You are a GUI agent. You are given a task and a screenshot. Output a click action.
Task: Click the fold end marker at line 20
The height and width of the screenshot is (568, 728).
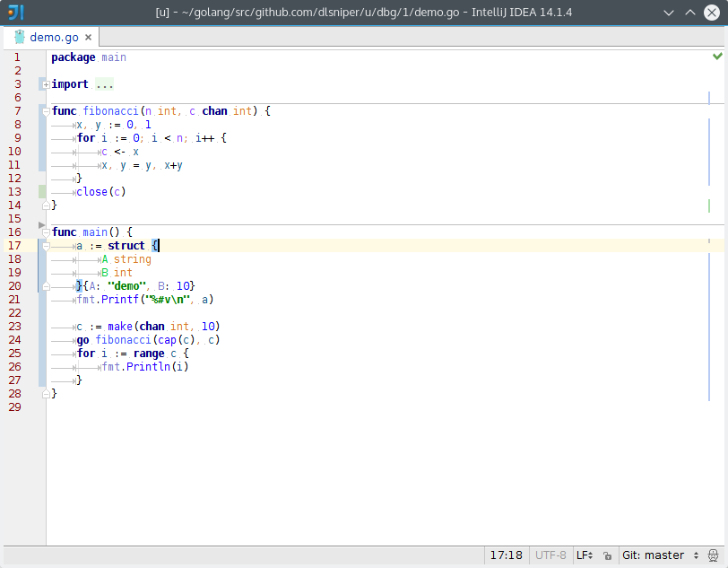tap(46, 286)
